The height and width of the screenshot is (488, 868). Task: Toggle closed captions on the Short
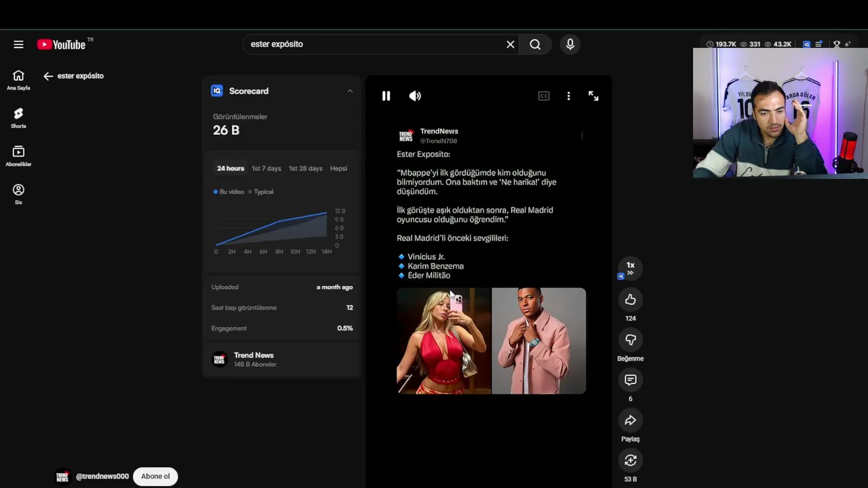(544, 96)
